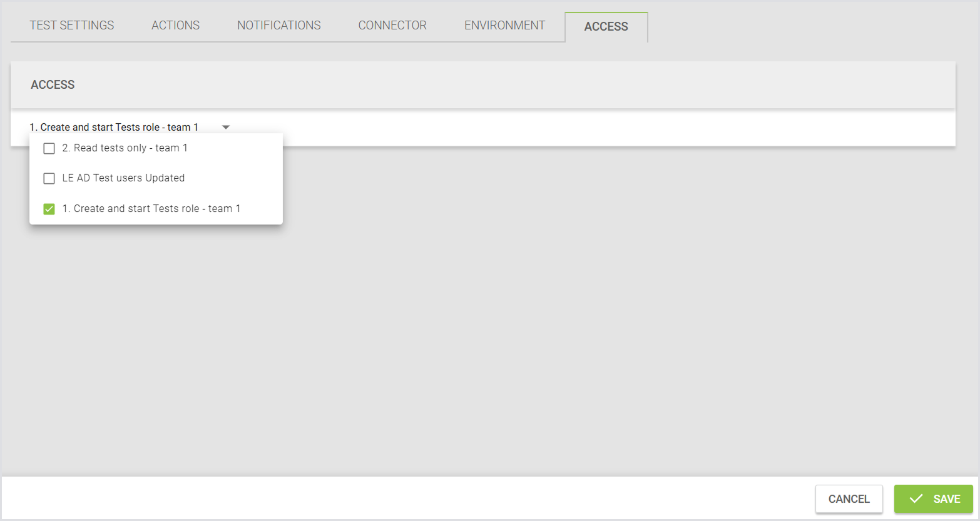The width and height of the screenshot is (980, 521).
Task: Pick the checked Create and start Tests option label
Action: point(151,209)
